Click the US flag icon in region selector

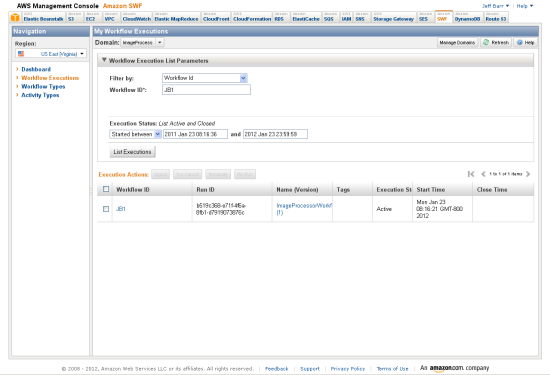(x=21, y=54)
